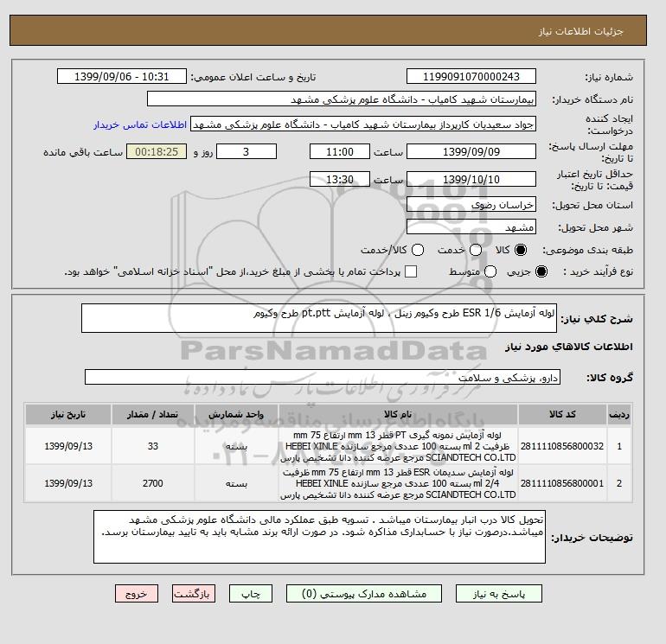Select the کالا radio button
The image size is (666, 644).
tap(521, 250)
